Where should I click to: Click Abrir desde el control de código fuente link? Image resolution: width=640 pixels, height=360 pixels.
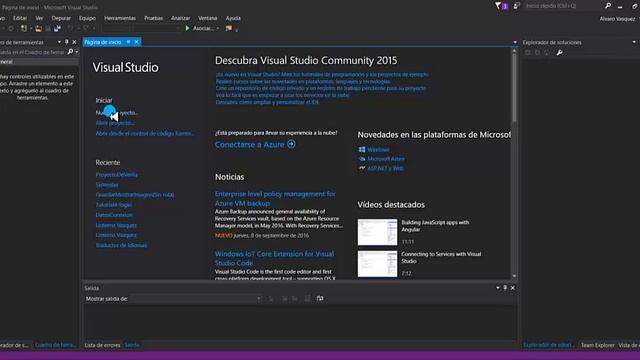(145, 133)
